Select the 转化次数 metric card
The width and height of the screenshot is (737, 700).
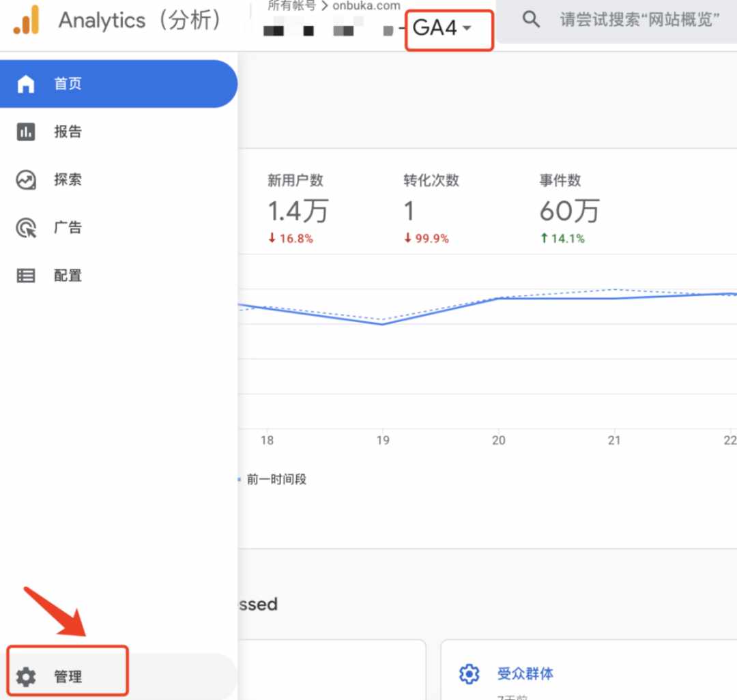[431, 208]
